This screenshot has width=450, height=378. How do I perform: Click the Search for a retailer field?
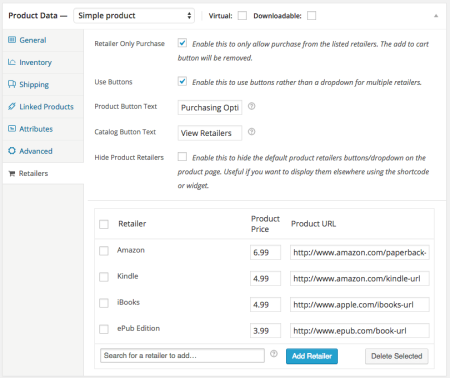(x=182, y=355)
